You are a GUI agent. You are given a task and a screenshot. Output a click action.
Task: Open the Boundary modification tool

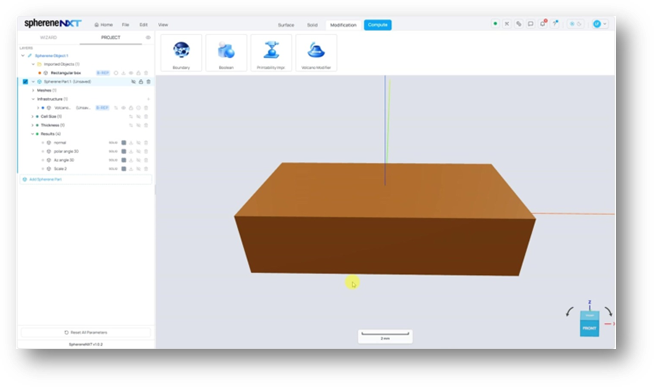click(x=181, y=53)
